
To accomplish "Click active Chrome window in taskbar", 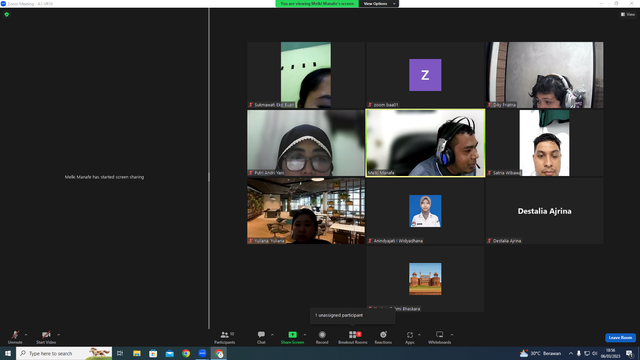I will (x=219, y=353).
